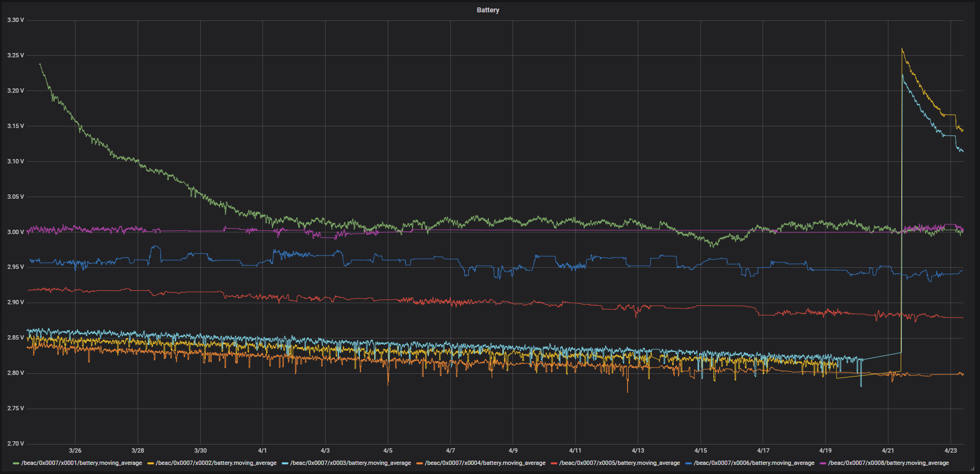Toggle x0004 battery series in legend

pos(485,463)
